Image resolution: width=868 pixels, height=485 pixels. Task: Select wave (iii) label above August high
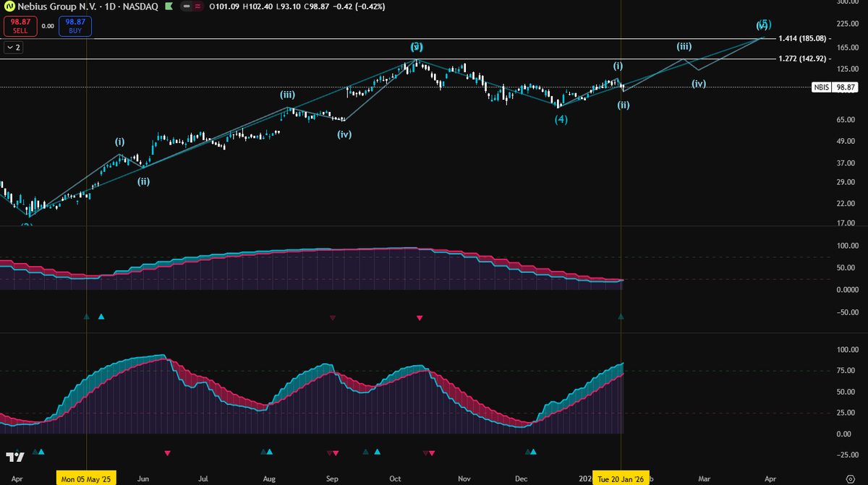tap(288, 95)
